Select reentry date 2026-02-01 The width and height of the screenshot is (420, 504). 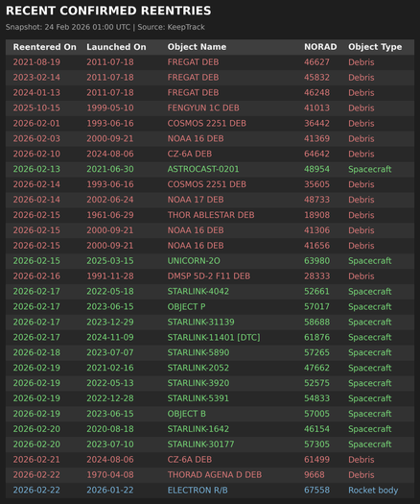coord(36,124)
